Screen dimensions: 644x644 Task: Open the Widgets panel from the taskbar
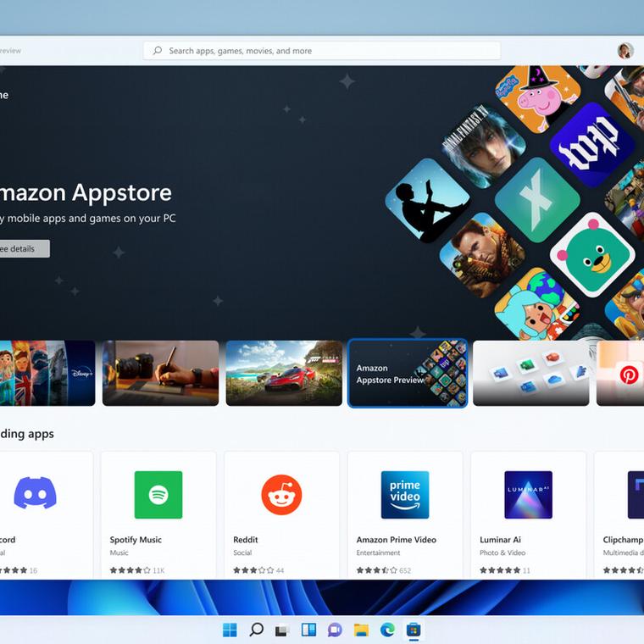(308, 630)
